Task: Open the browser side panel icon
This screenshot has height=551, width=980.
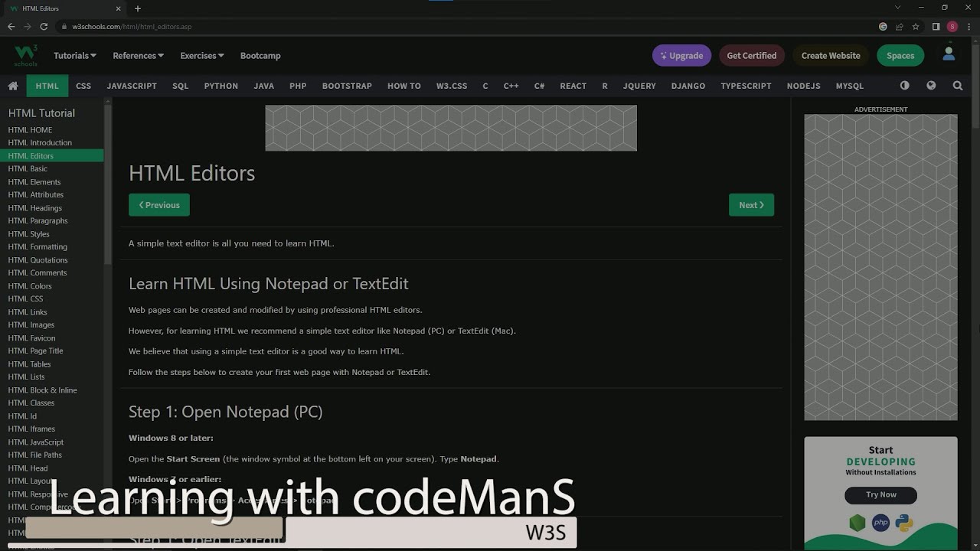Action: click(936, 26)
